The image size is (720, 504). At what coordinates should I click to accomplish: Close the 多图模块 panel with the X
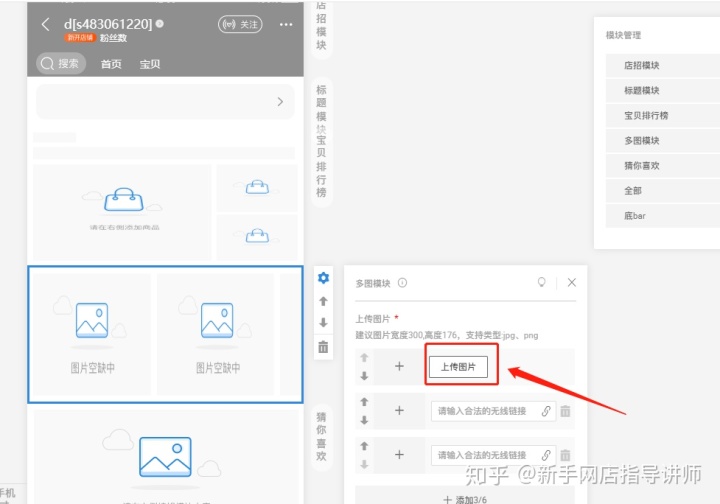(x=572, y=282)
